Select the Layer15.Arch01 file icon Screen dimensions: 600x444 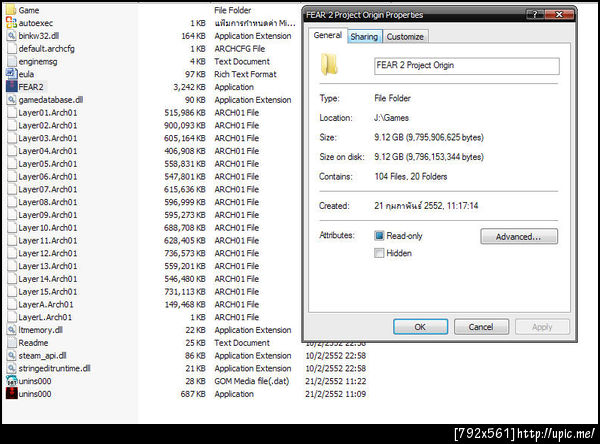pyautogui.click(x=11, y=292)
